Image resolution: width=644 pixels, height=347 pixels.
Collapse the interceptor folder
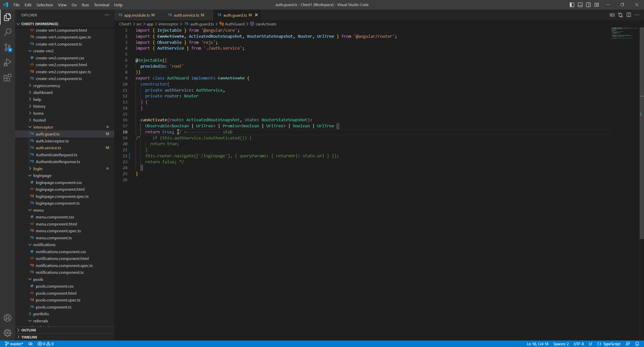tap(43, 127)
